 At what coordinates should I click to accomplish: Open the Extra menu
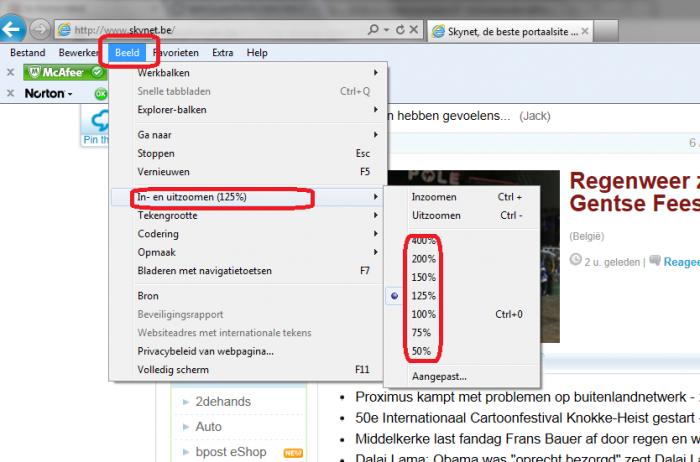[x=223, y=53]
